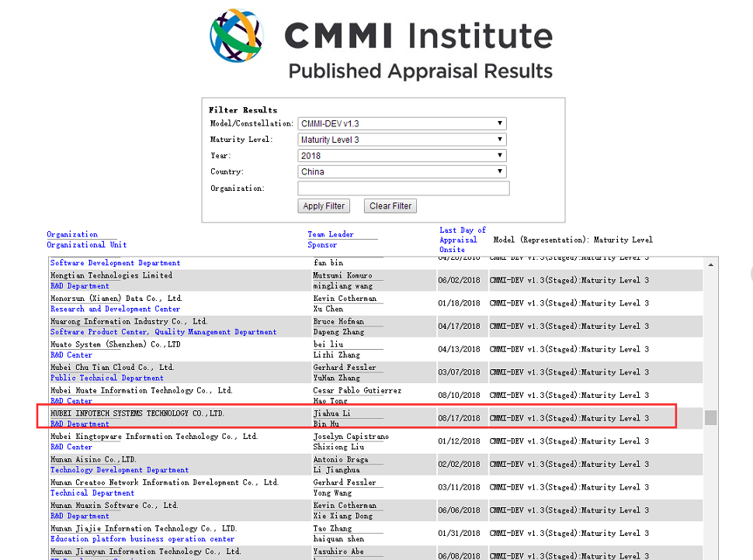The image size is (753, 560).
Task: Open Technical Department link under Hunan Creatoo
Action: tap(92, 493)
